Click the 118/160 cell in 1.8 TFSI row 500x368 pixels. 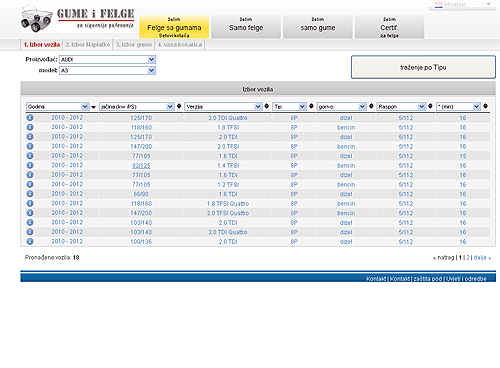(x=141, y=128)
